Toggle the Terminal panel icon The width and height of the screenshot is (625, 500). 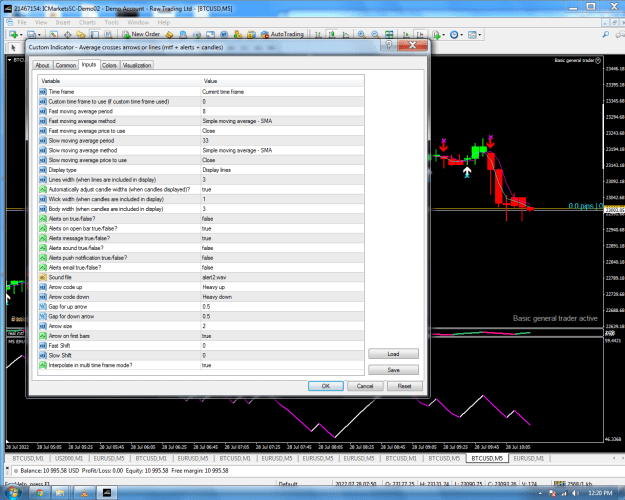[94, 34]
